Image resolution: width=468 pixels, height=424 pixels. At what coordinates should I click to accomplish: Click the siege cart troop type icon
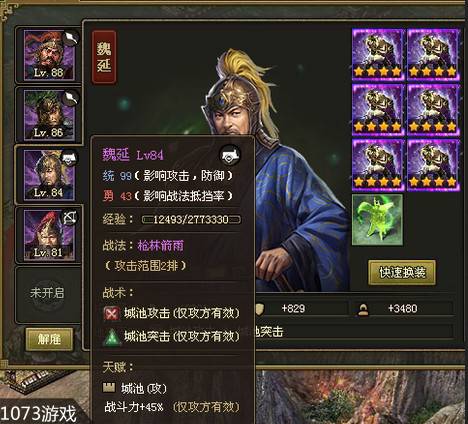230,155
